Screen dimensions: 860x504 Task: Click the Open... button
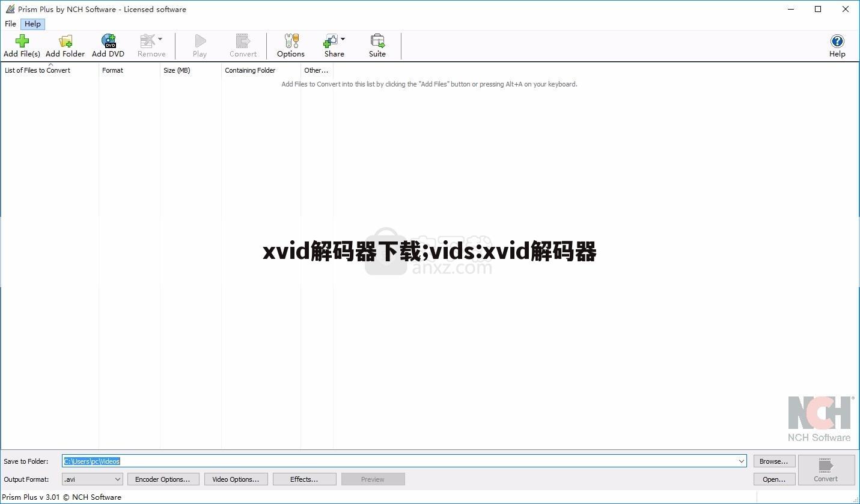point(774,479)
